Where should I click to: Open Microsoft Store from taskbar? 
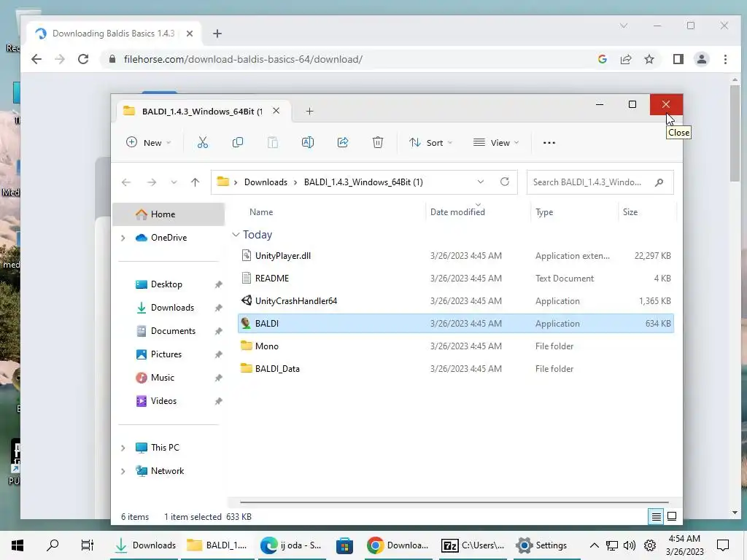tap(344, 545)
